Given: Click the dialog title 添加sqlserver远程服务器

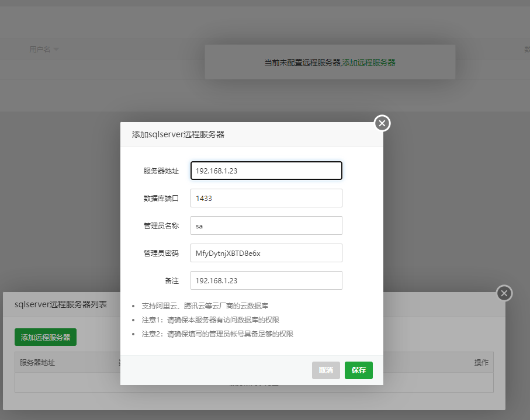Looking at the screenshot, I should (178, 134).
